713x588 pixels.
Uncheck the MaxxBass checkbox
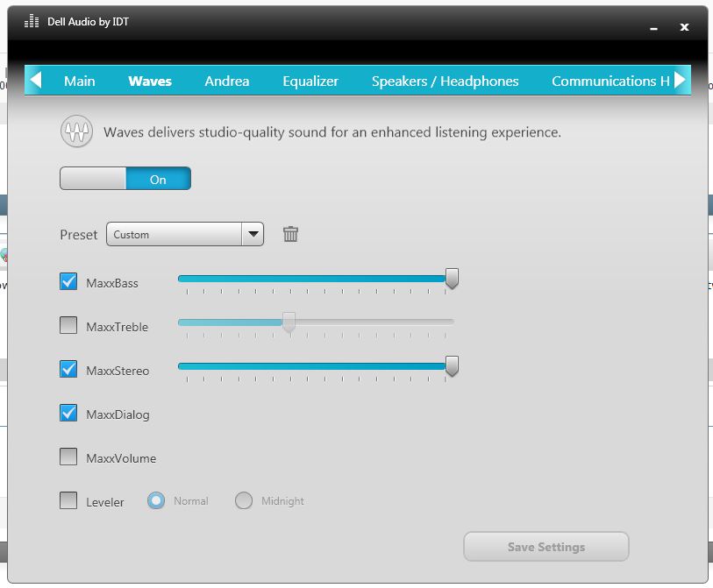click(68, 281)
